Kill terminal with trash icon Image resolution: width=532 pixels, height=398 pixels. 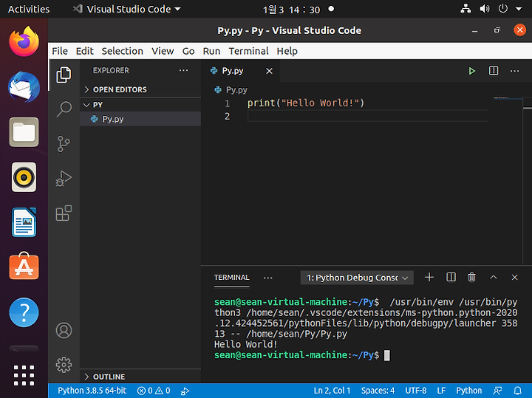pos(471,278)
